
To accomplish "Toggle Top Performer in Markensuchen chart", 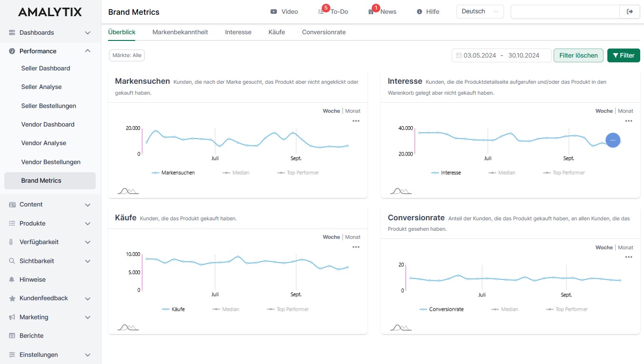I will (x=298, y=173).
